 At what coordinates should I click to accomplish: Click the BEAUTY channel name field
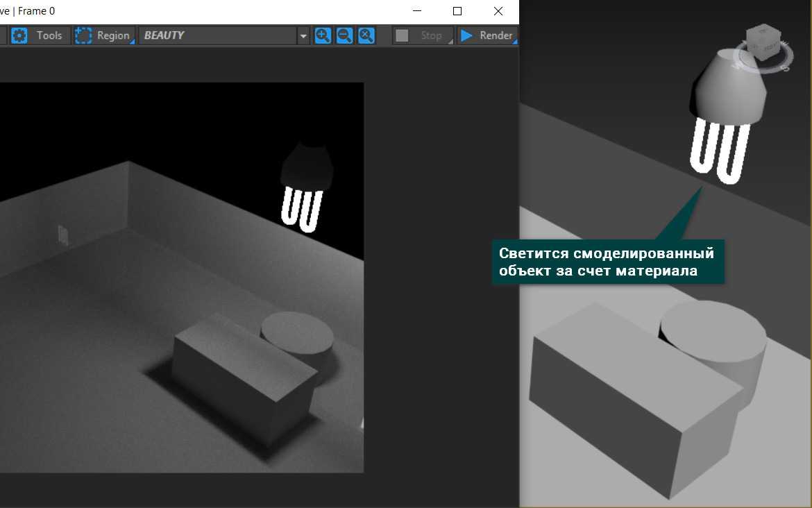pos(217,35)
